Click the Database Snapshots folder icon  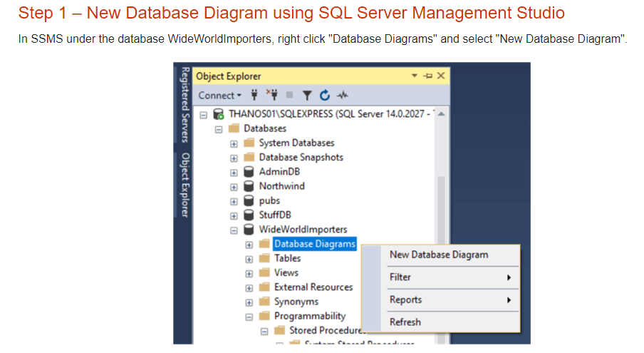pos(249,157)
